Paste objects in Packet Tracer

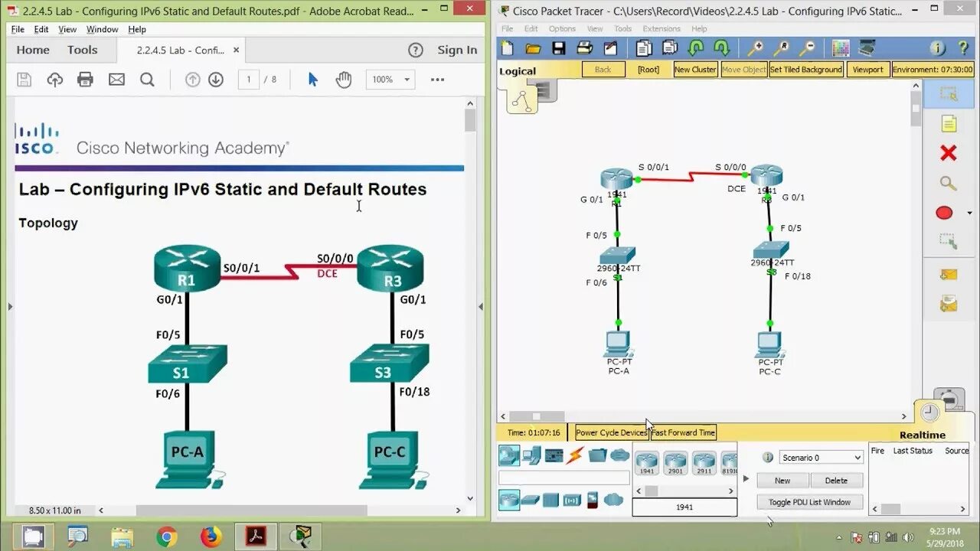[x=670, y=48]
